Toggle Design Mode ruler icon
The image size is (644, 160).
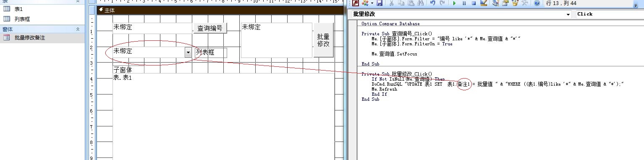(x=483, y=3)
